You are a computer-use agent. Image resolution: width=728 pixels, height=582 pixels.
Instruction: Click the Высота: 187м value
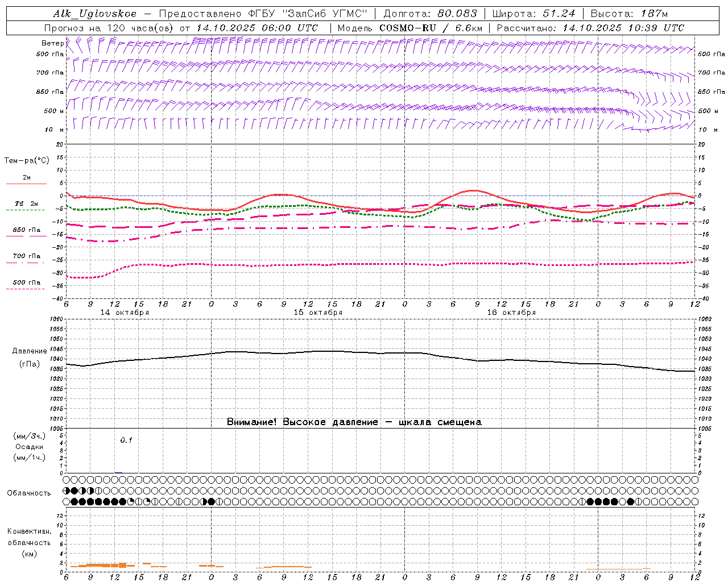point(630,14)
